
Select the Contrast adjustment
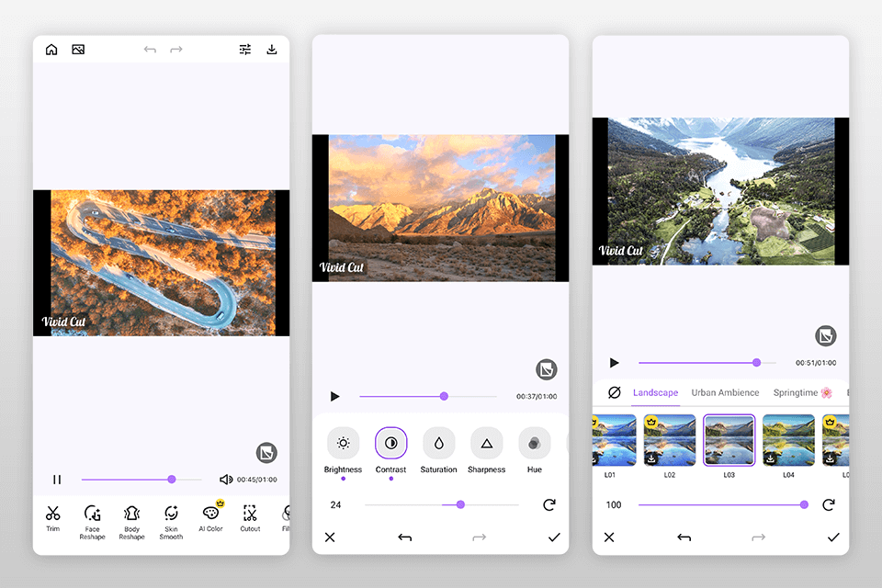click(x=391, y=451)
